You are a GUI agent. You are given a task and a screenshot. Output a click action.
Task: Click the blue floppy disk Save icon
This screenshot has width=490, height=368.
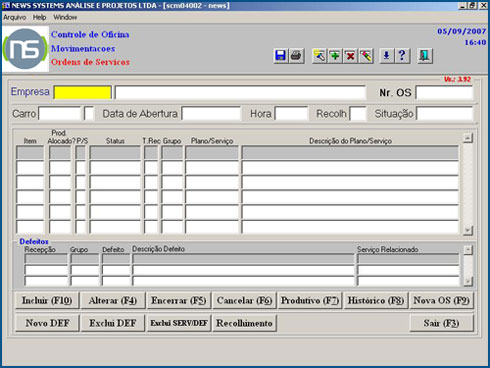[281, 56]
